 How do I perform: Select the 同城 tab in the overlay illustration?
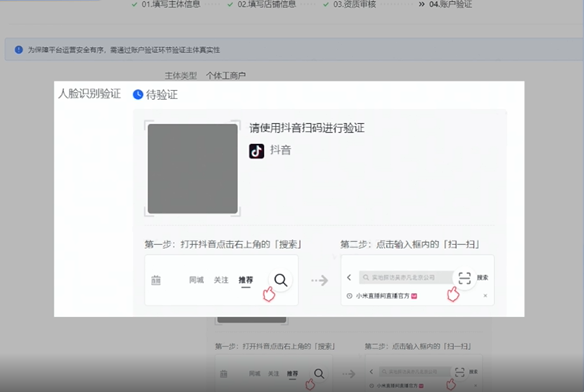pyautogui.click(x=196, y=280)
